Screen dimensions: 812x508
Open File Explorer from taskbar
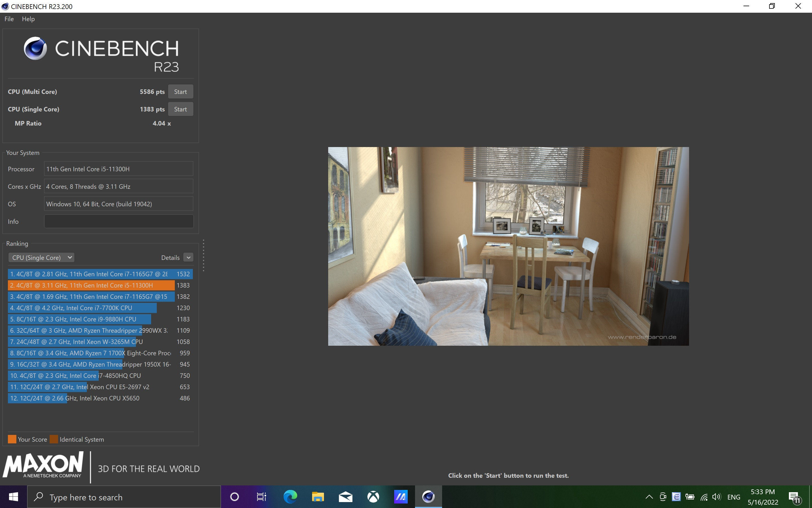(318, 497)
